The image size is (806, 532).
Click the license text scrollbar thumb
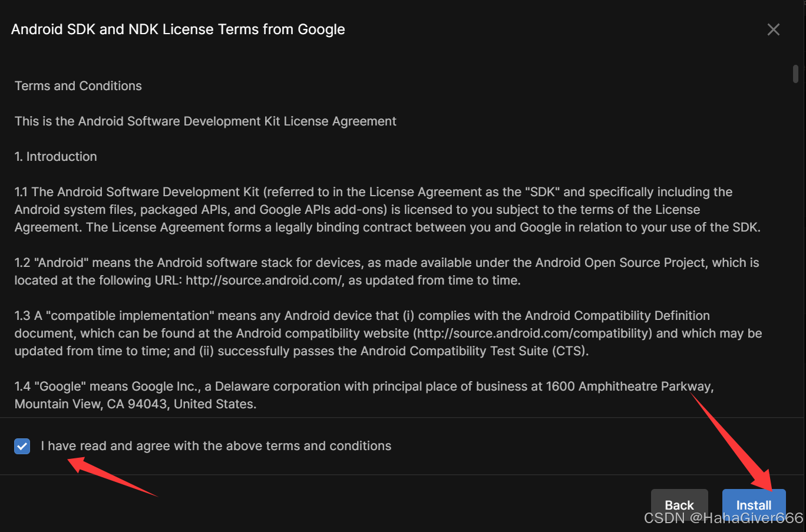(x=795, y=74)
